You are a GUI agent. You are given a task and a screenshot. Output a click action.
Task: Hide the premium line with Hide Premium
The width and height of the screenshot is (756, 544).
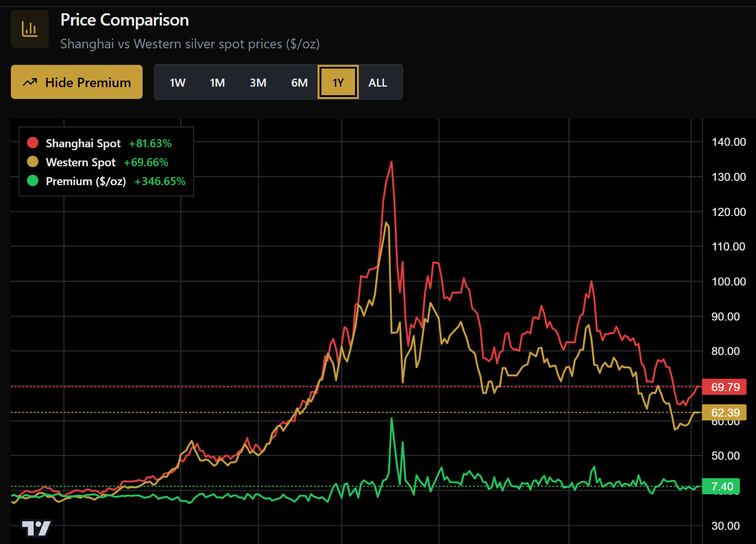77,82
